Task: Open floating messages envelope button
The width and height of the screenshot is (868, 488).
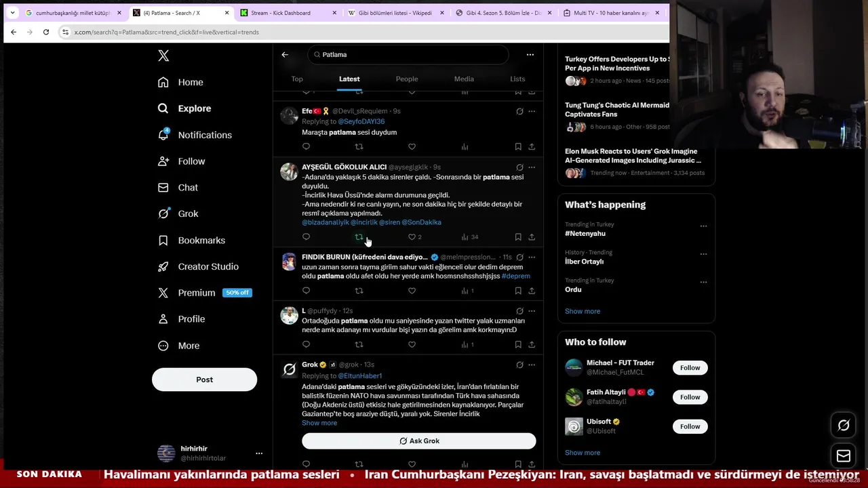Action: pyautogui.click(x=844, y=455)
